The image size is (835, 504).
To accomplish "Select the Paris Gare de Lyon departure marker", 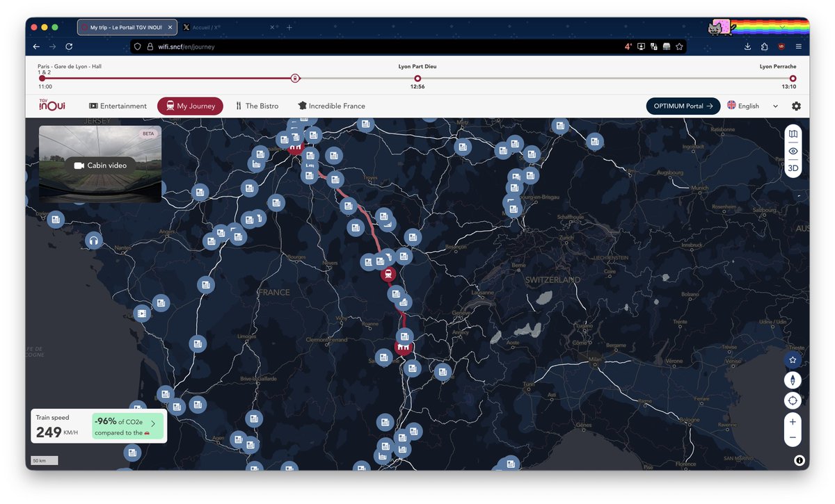I will 42,79.
